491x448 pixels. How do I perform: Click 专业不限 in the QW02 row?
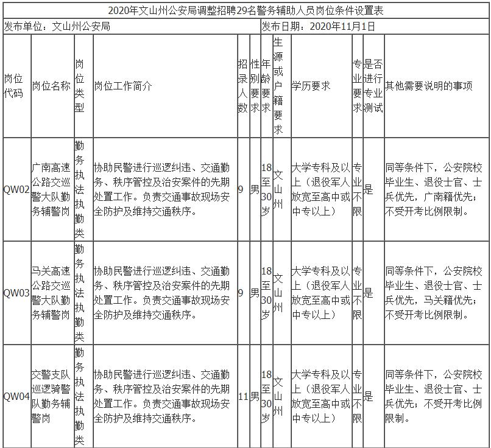358,189
